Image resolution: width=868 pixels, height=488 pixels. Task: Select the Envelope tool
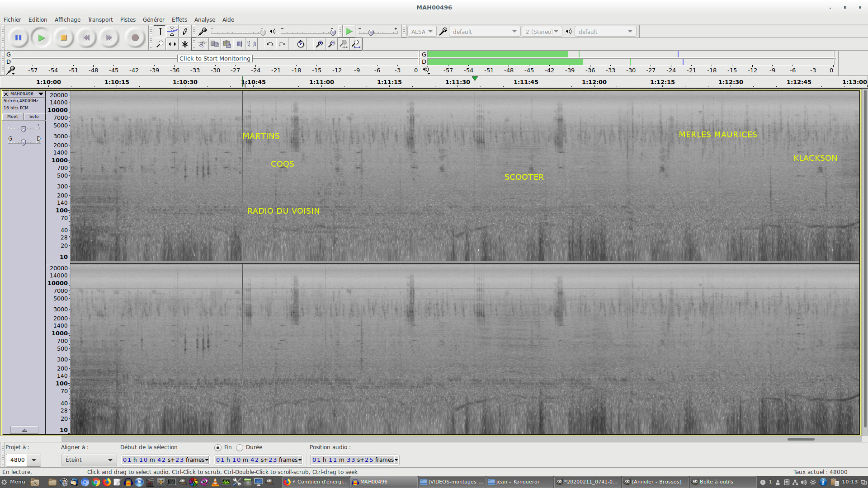[x=172, y=31]
